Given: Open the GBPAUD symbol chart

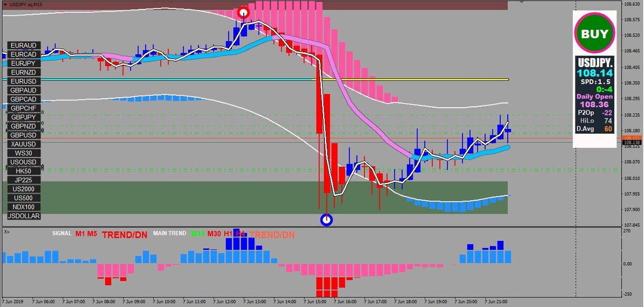Looking at the screenshot, I should click(24, 90).
